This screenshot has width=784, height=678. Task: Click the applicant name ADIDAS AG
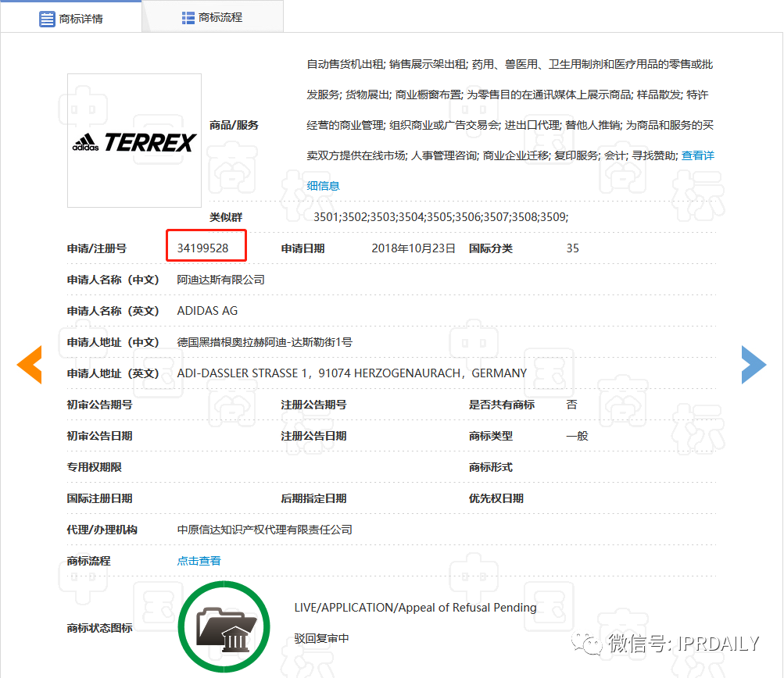tap(206, 310)
